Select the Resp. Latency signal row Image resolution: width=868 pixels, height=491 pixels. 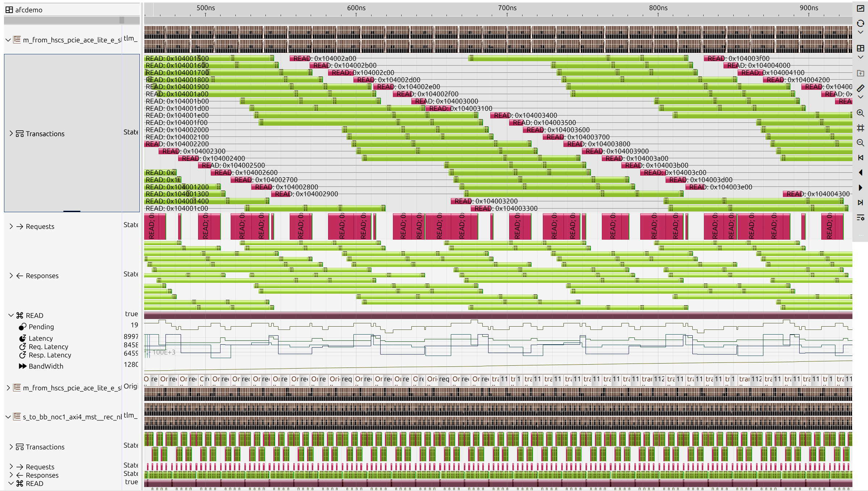[50, 355]
